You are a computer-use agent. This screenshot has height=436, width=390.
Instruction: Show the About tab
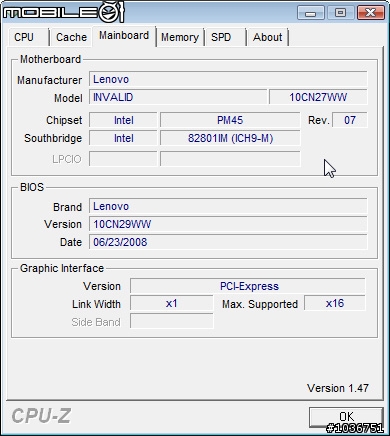point(267,37)
